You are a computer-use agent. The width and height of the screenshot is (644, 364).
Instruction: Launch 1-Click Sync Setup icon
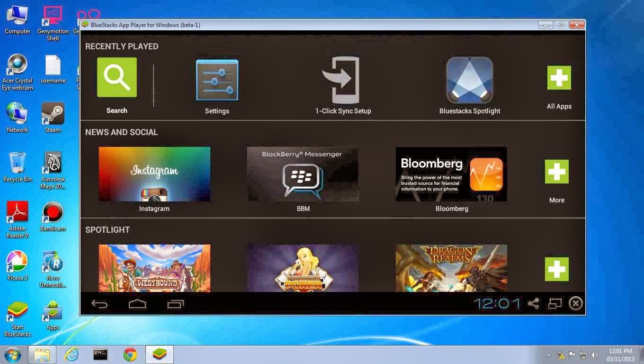[x=341, y=80]
